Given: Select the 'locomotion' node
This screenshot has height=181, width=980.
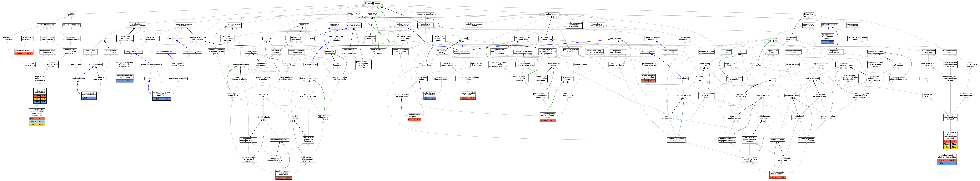Looking at the screenshot, I should [304, 25].
